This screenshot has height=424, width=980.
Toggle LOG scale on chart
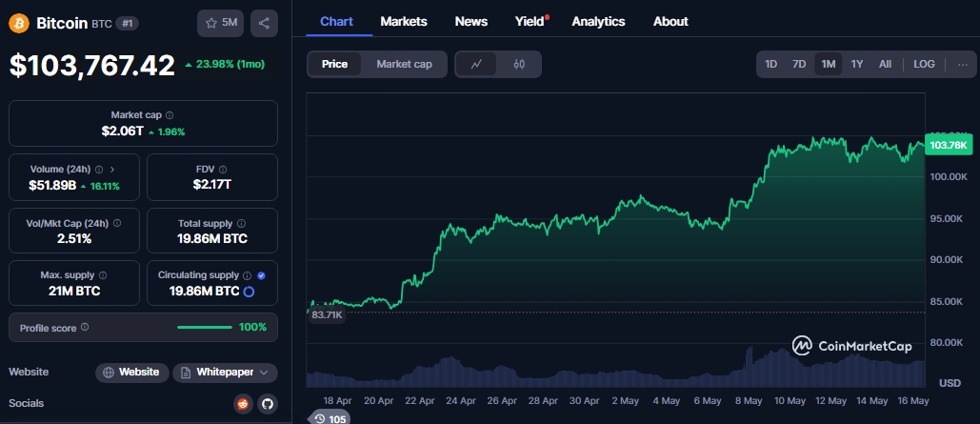click(925, 64)
